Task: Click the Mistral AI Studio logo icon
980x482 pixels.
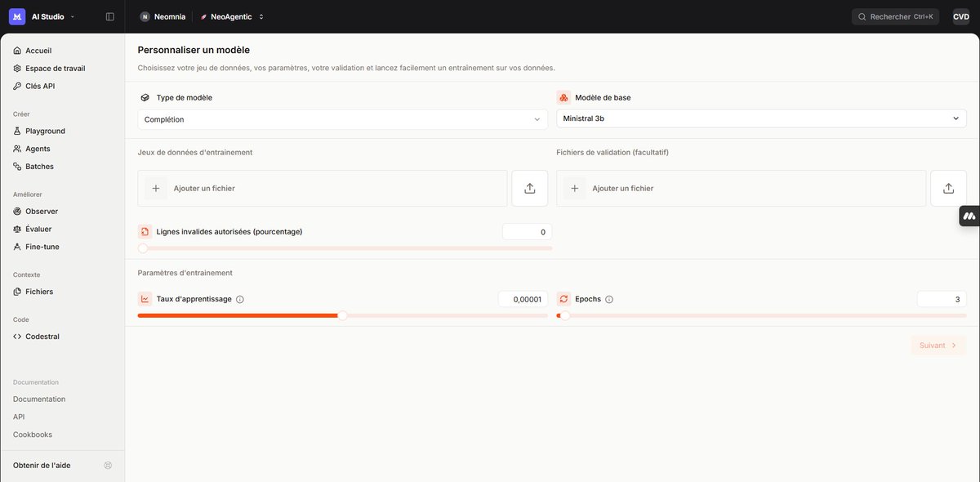Action: [x=17, y=16]
